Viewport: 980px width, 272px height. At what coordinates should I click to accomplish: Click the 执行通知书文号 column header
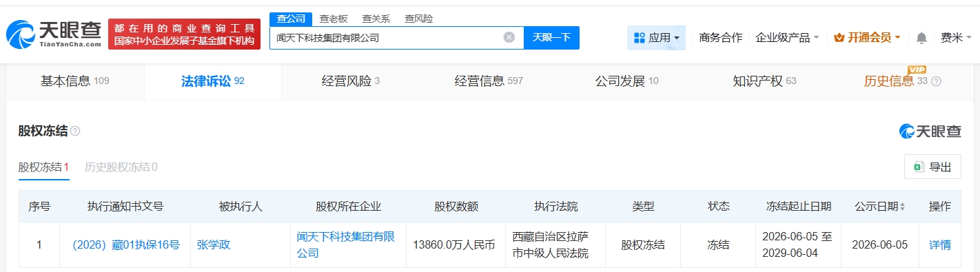pos(125,207)
